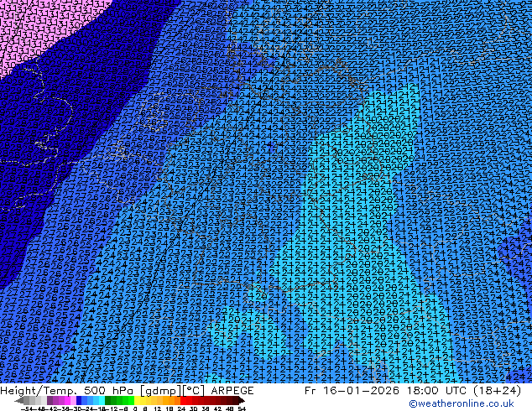Image resolution: width=532 pixels, height=411 pixels.
Task: Click the cyan swatch in the legend
Action: click(x=102, y=400)
